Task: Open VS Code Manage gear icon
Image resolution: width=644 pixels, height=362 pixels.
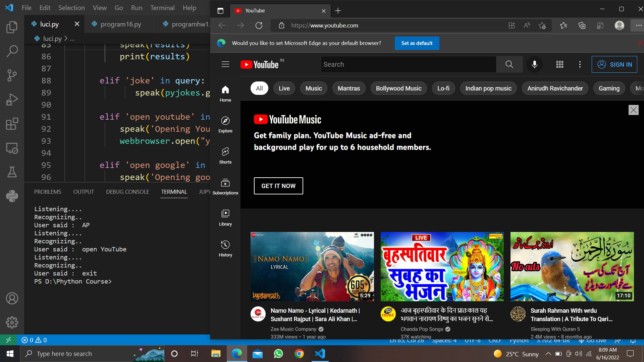Action: coord(12,322)
